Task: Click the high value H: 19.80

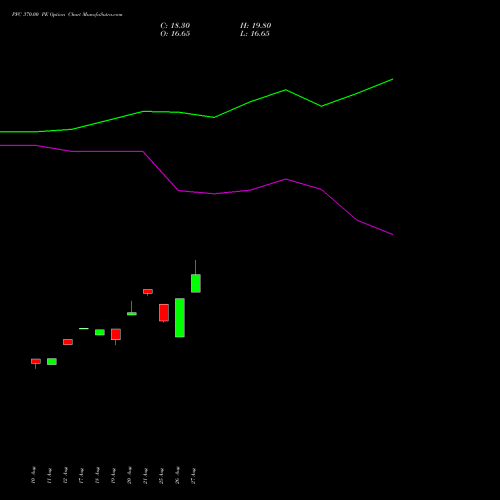Action: 256,26
